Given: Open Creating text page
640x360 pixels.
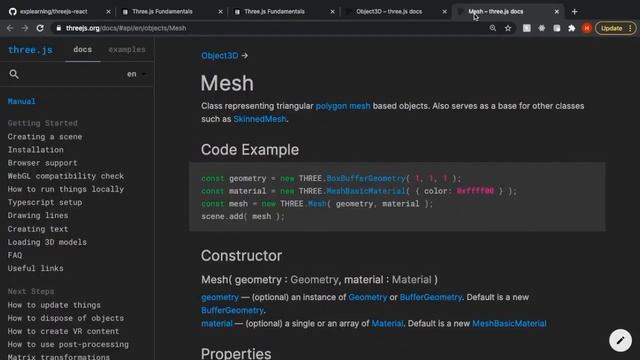Looking at the screenshot, I should (38, 229).
